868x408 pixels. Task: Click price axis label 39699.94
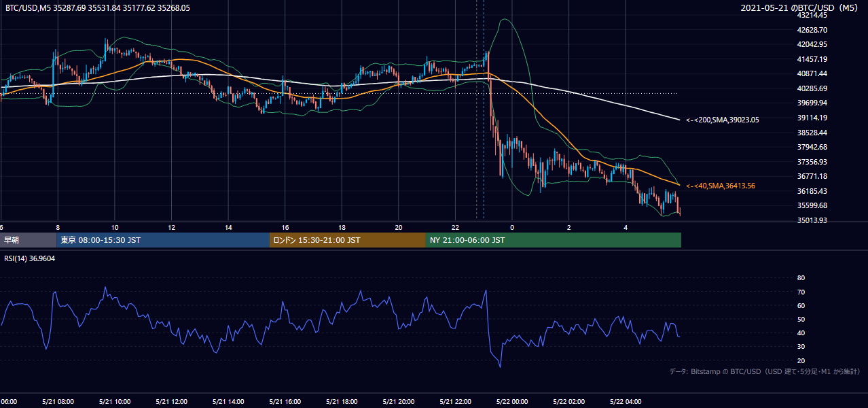pyautogui.click(x=812, y=103)
